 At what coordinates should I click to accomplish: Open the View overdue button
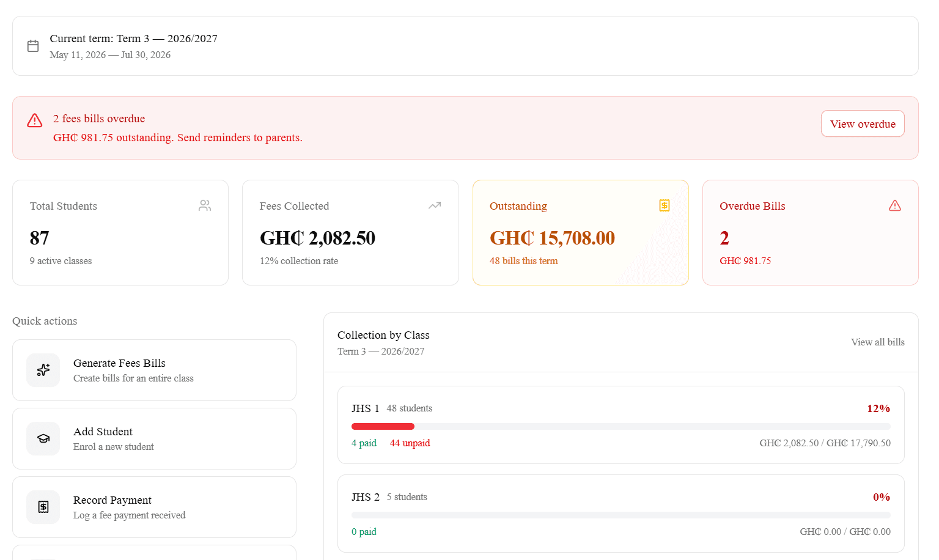point(863,124)
